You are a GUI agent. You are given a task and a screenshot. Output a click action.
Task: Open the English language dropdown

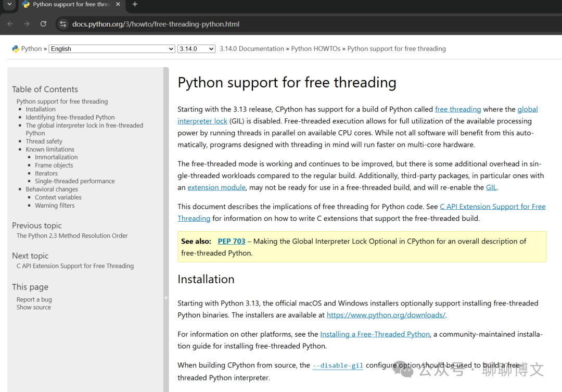[x=112, y=49]
